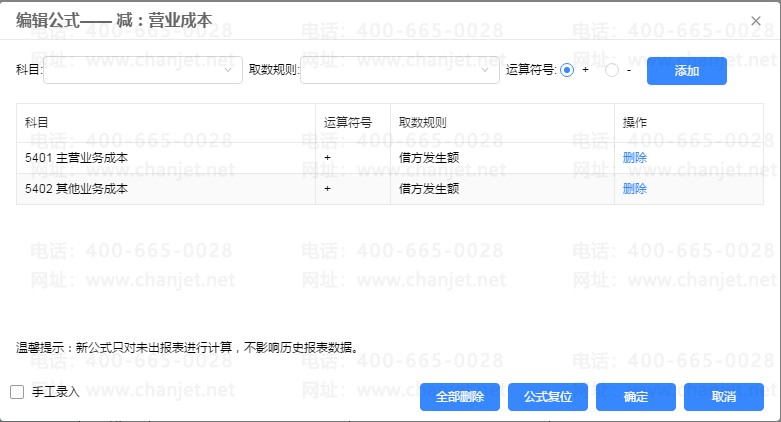Open the 取数规则 dropdown
The height and width of the screenshot is (422, 781).
[x=399, y=70]
